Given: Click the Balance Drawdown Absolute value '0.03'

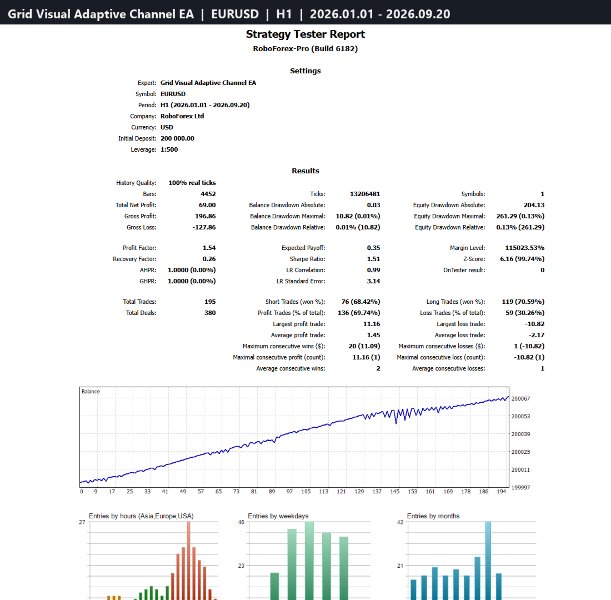Looking at the screenshot, I should coord(373,205).
